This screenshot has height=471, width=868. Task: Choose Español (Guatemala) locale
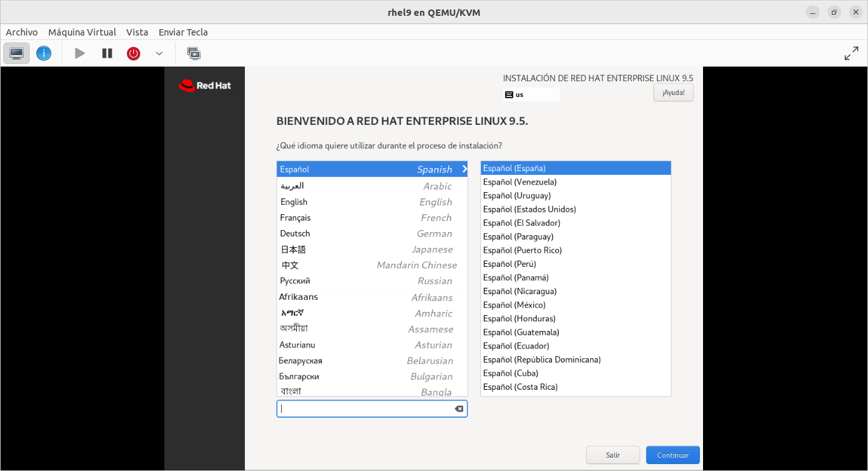tap(575, 332)
